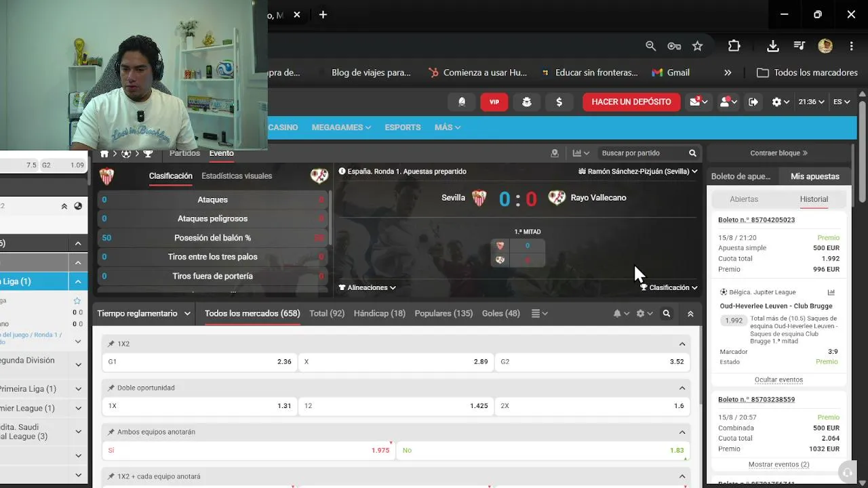Pin the 1X2 market
Viewport: 868px width, 488px height.
tap(111, 344)
